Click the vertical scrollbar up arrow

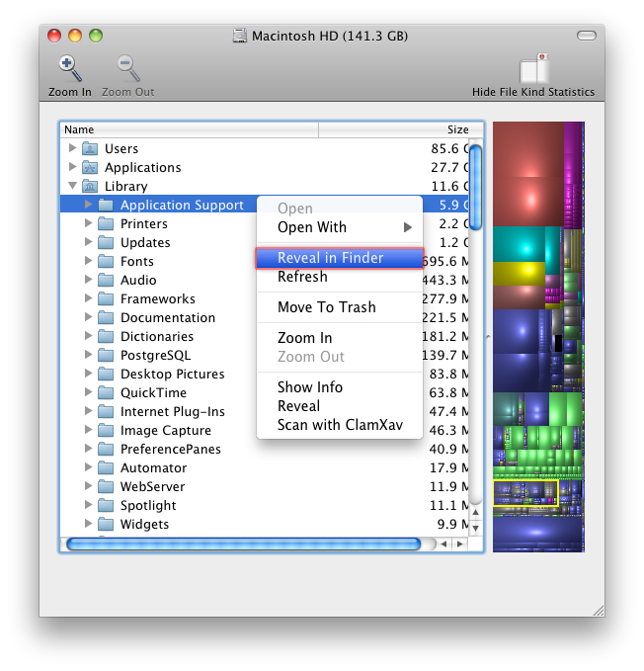(475, 512)
